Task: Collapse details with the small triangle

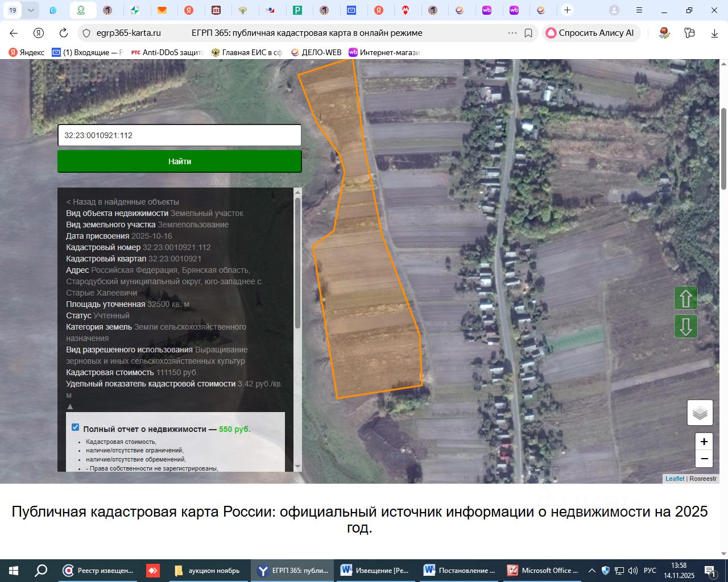Action: tap(70, 406)
